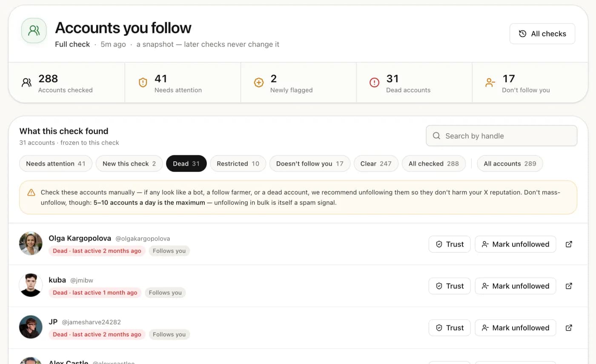The image size is (596, 364).
Task: Click the Needs attention shield icon
Action: pos(143,83)
